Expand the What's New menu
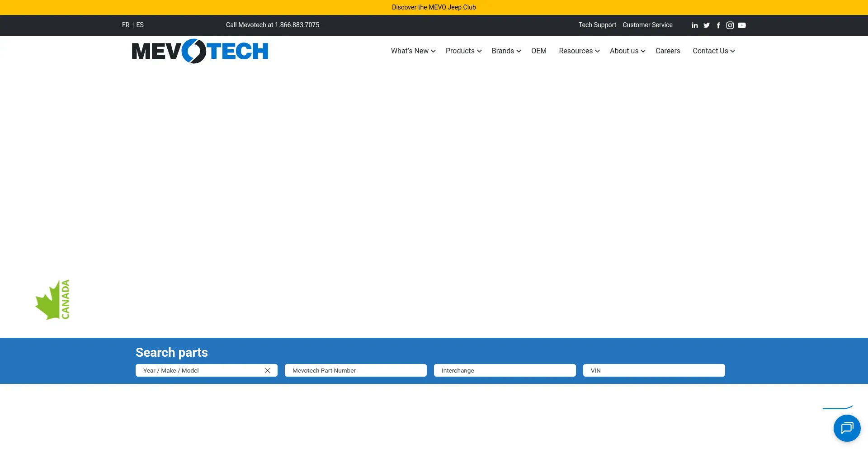The image size is (868, 449). click(x=413, y=51)
